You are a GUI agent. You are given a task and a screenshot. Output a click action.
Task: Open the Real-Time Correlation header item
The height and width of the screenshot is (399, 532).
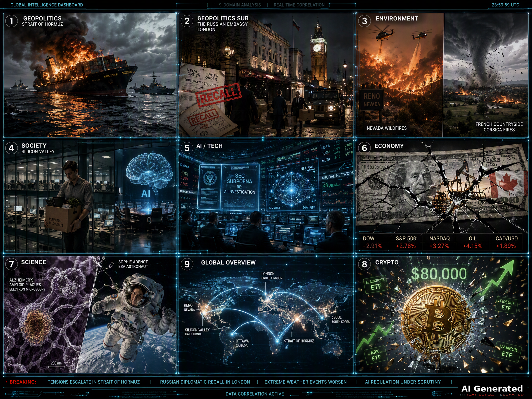coord(299,5)
